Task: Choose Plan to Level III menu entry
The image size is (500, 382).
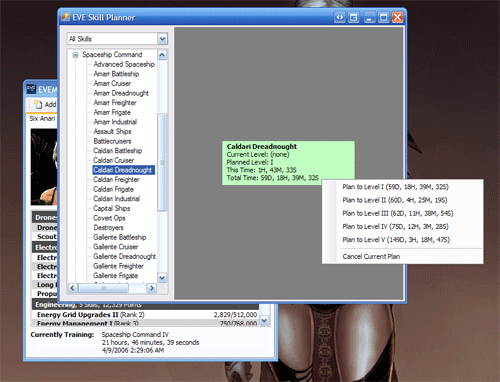Action: pyautogui.click(x=398, y=213)
